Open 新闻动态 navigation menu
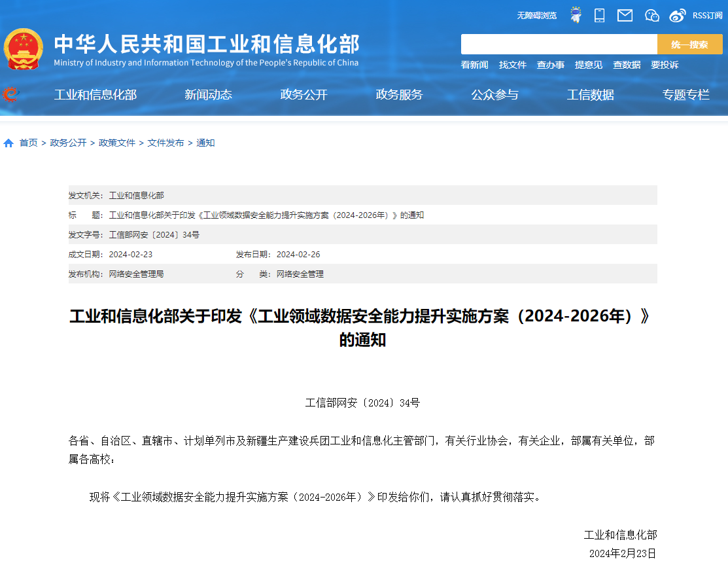This screenshot has height=561, width=728. (x=209, y=95)
